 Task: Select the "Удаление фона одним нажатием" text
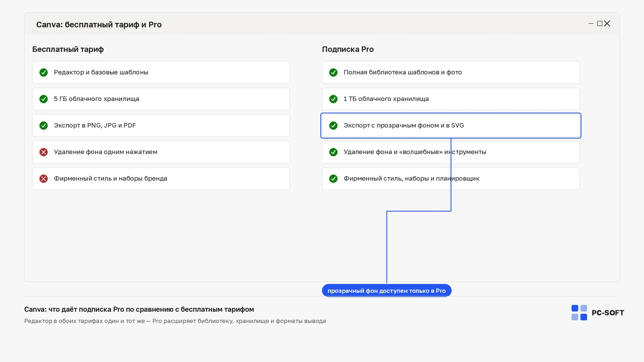point(105,152)
